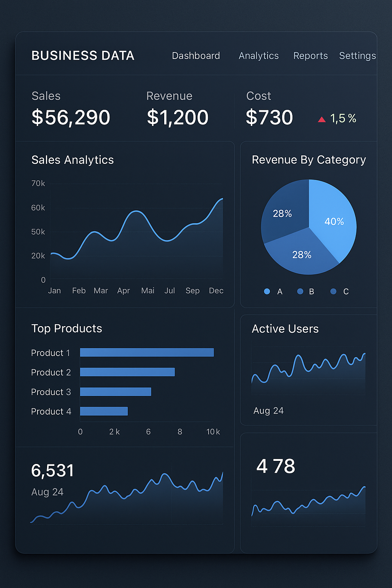Click the legend dot for category A
This screenshot has width=392, height=588.
[267, 291]
